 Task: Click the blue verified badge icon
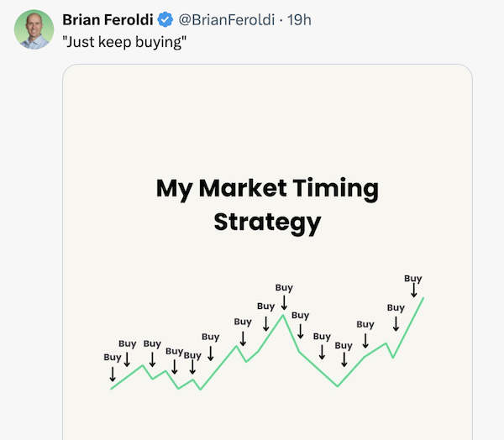(x=165, y=19)
